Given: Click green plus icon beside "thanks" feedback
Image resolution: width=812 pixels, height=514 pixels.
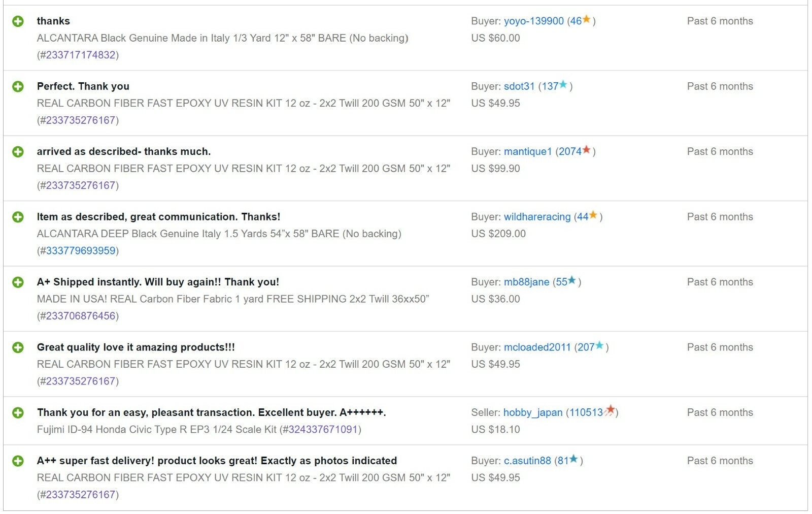Looking at the screenshot, I should [x=18, y=21].
